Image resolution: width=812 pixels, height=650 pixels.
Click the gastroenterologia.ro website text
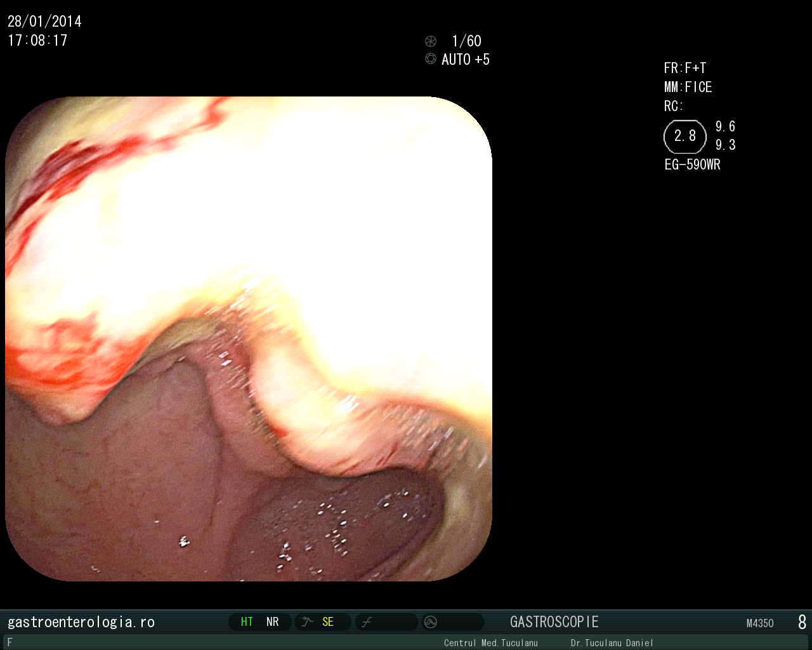(x=81, y=622)
